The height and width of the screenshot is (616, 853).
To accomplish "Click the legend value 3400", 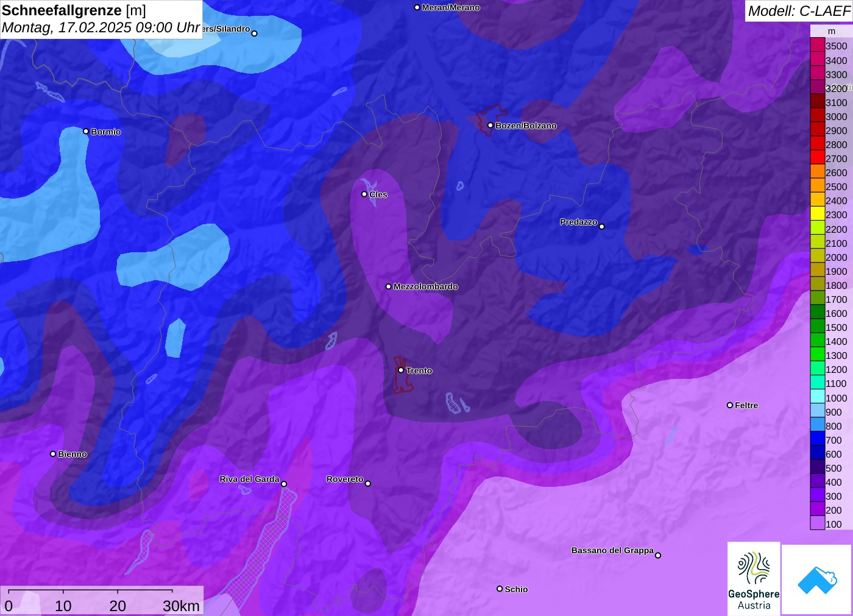I will click(837, 60).
